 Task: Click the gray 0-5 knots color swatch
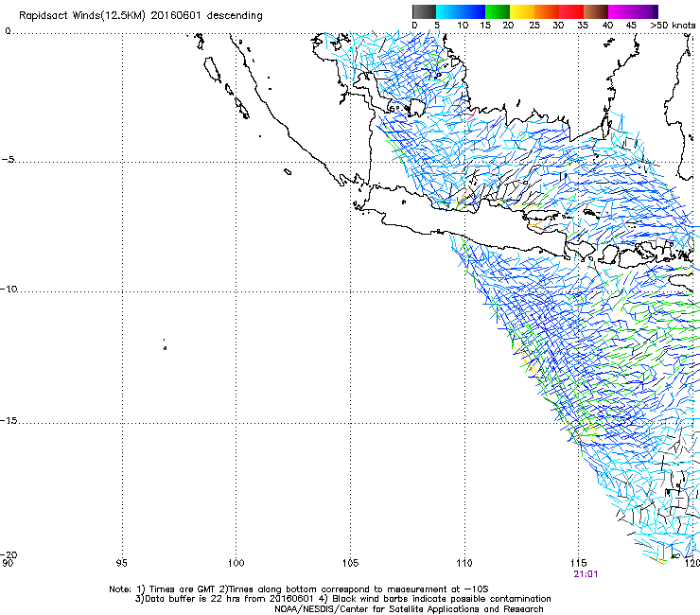click(424, 11)
